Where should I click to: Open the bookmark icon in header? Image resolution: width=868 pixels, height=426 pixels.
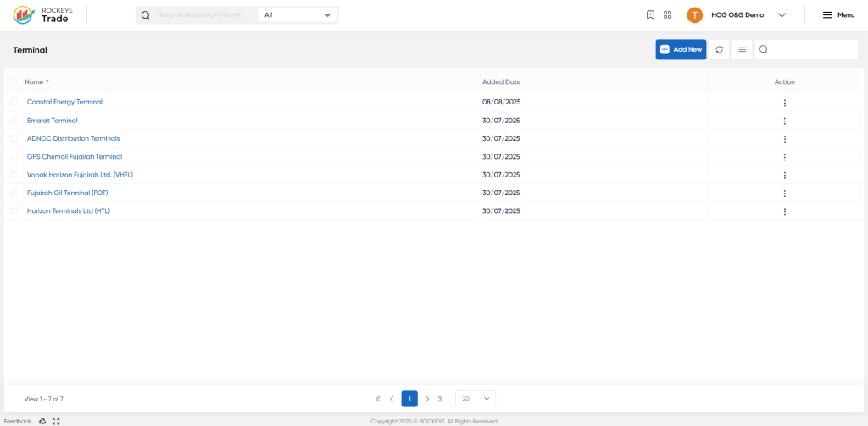tap(650, 15)
